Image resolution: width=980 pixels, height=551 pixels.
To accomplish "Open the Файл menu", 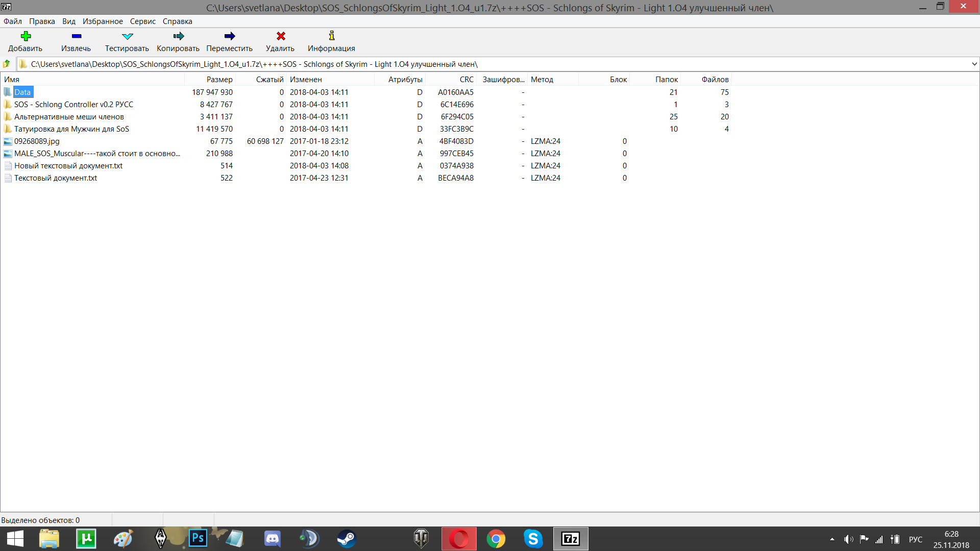I will click(x=13, y=21).
